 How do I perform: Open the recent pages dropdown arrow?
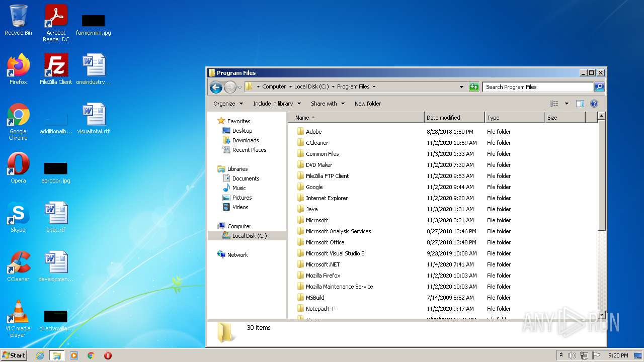(239, 87)
